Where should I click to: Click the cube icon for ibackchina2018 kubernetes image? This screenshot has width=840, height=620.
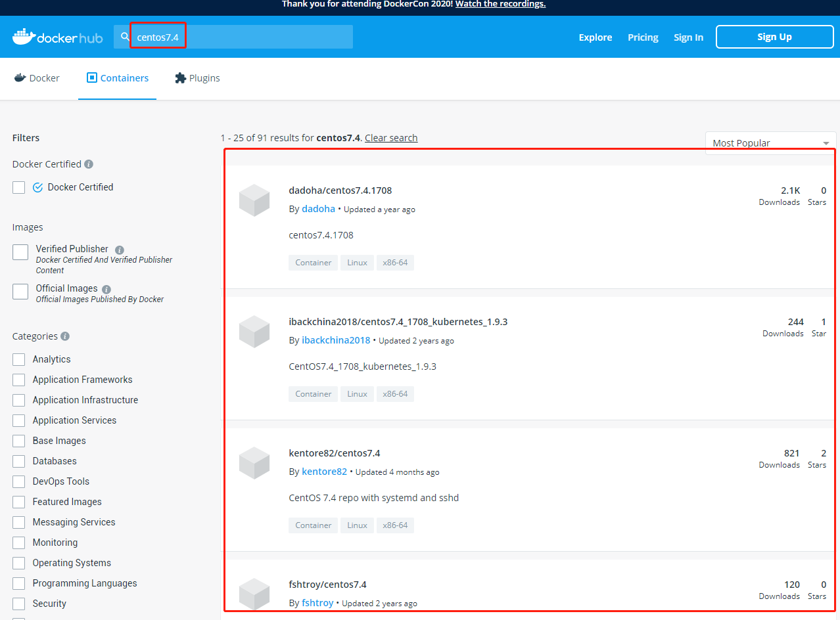click(254, 332)
